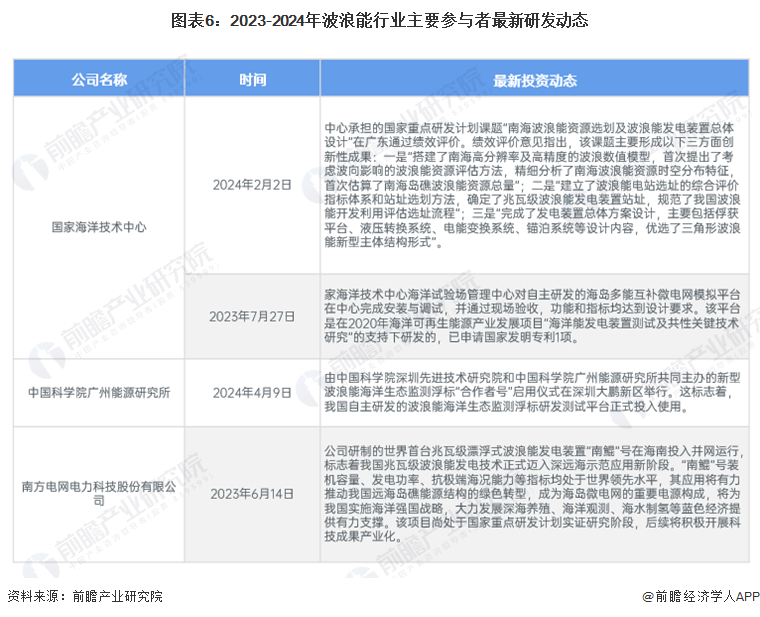Click the date cell 2024年2月2日
This screenshot has width=760, height=617.
pyautogui.click(x=252, y=185)
